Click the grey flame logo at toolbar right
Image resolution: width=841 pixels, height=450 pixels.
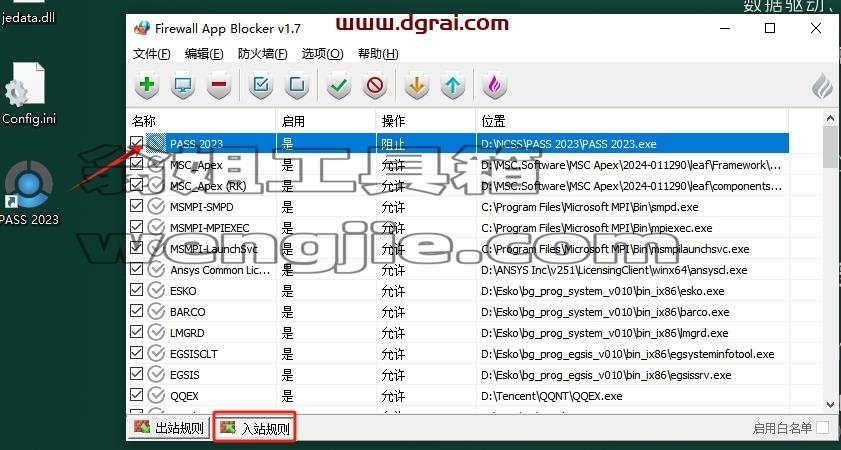tap(823, 86)
